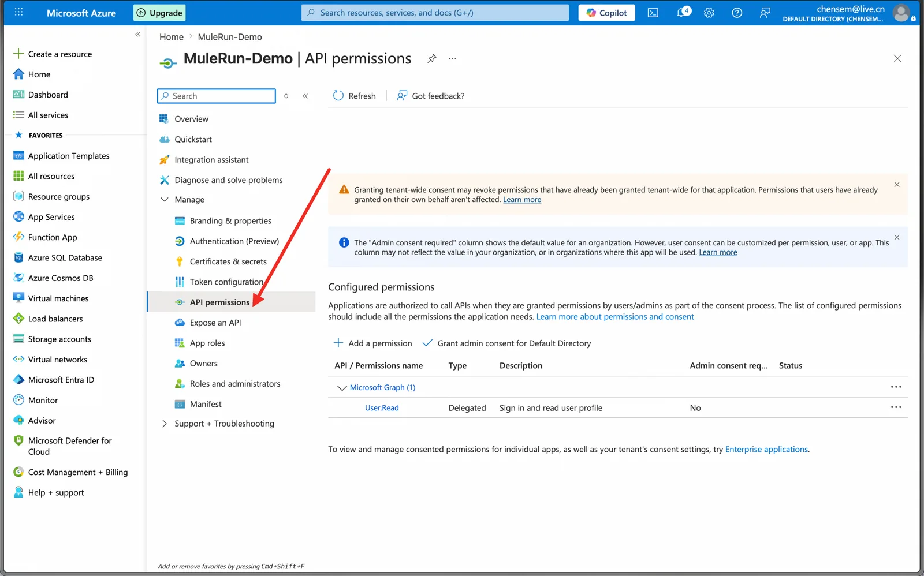Open the account avatar menu

901,13
